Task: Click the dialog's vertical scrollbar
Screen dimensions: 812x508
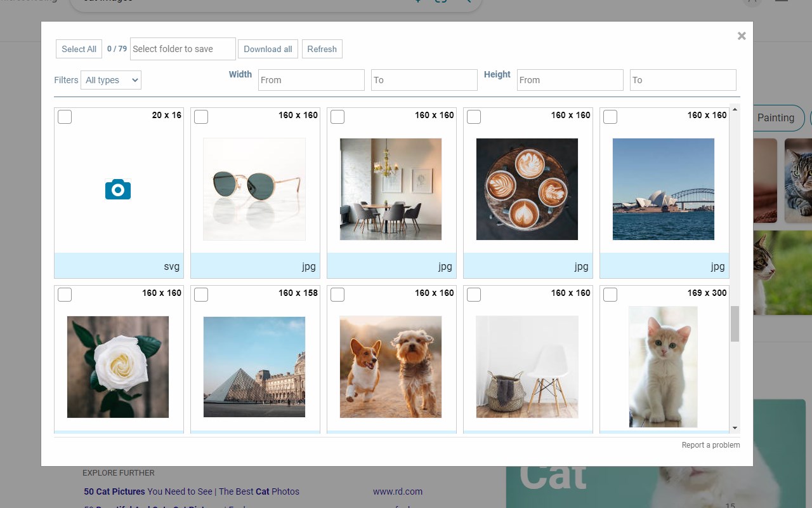Action: 735,324
